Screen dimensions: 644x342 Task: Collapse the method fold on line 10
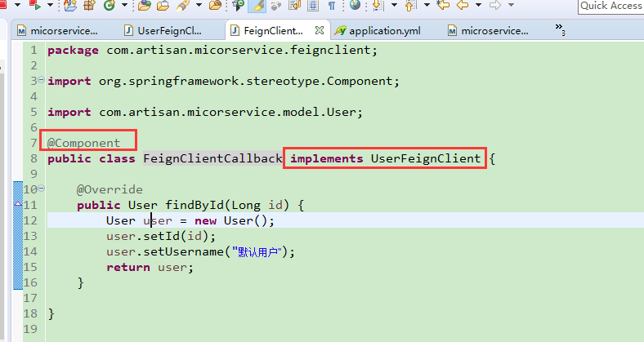[x=41, y=189]
